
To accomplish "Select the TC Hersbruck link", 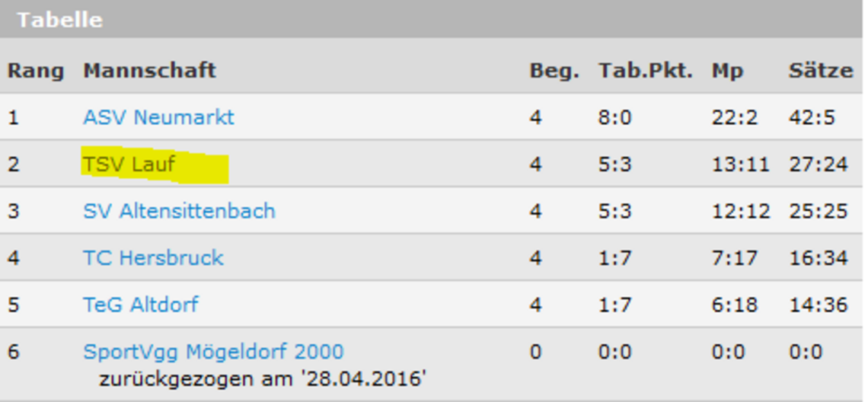I will [x=153, y=258].
